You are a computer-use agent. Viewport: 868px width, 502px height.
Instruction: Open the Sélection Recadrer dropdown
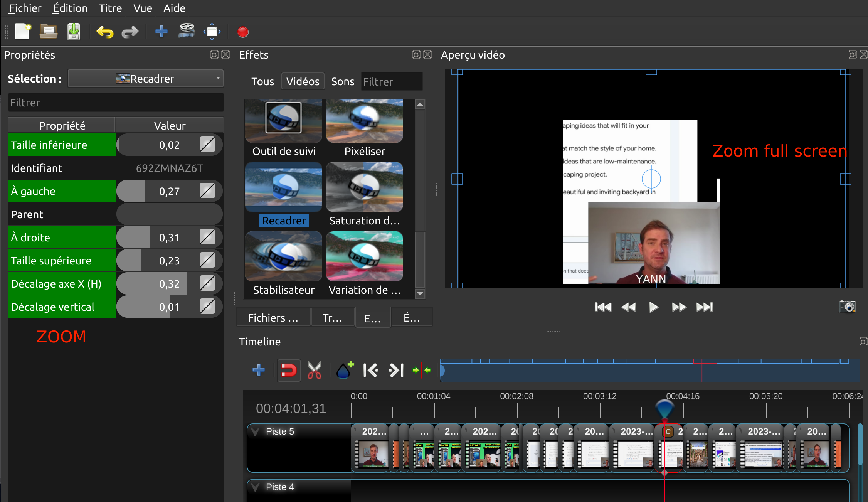click(146, 78)
